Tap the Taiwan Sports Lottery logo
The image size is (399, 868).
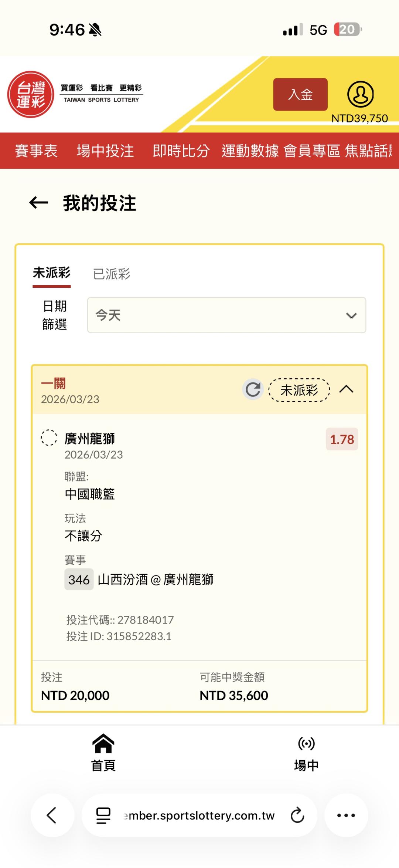pos(31,94)
